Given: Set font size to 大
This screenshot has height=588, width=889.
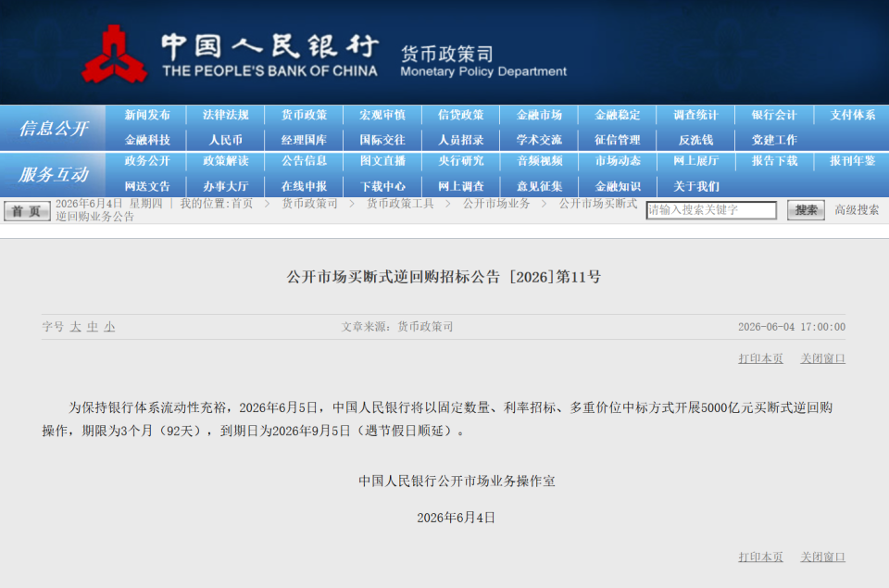Looking at the screenshot, I should pos(75,327).
